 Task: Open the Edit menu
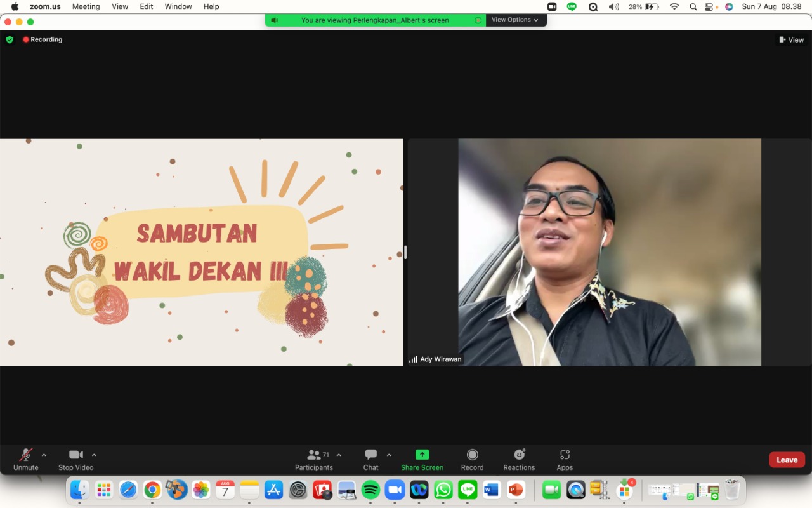click(147, 6)
